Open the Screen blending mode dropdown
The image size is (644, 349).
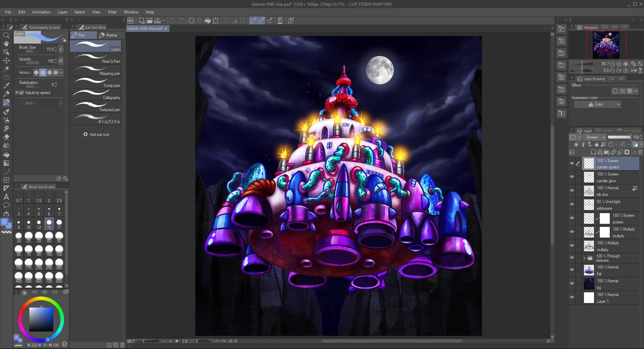(595, 137)
